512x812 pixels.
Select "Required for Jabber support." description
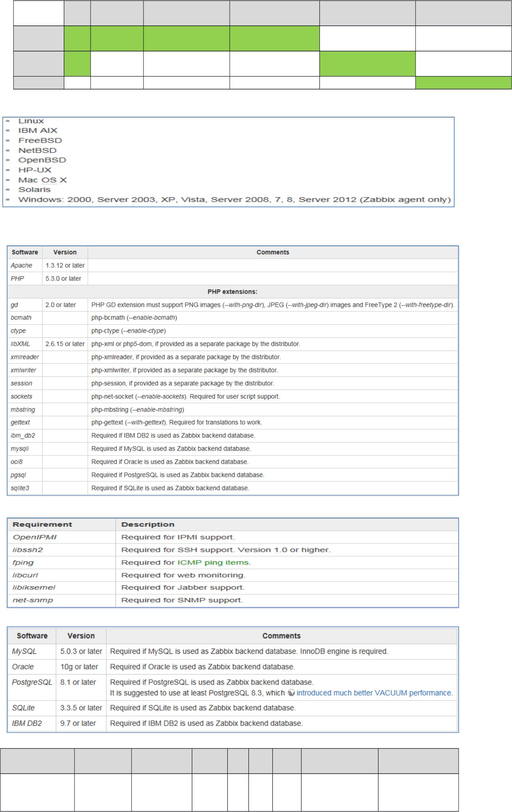(x=183, y=587)
